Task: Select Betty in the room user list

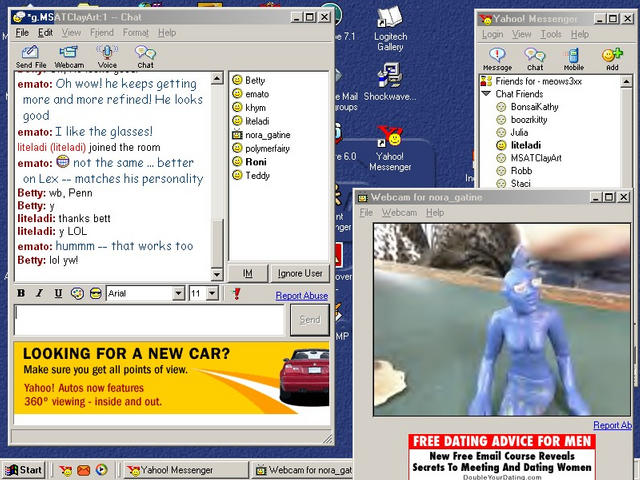Action: tap(249, 80)
